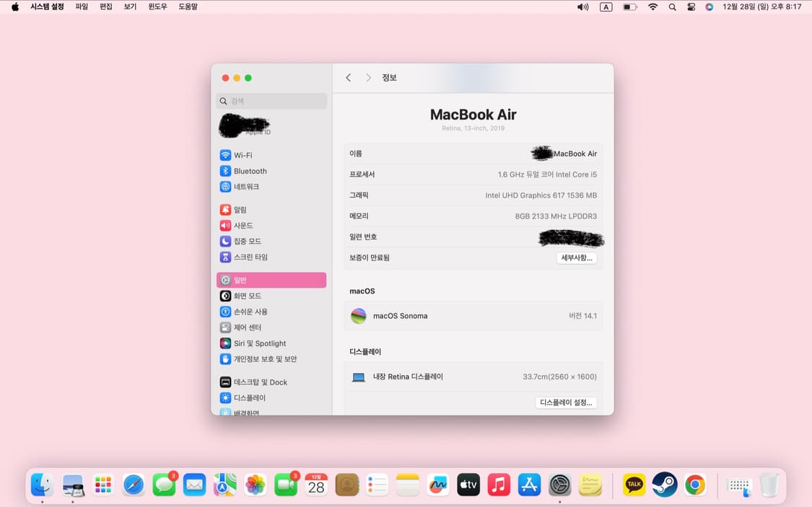Click the 검색 search field
The width and height of the screenshot is (812, 507).
click(271, 101)
